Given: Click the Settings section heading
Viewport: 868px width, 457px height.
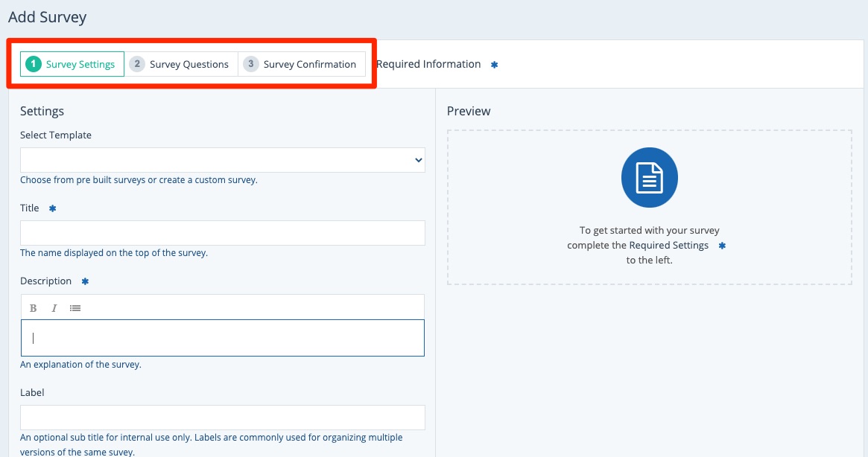Looking at the screenshot, I should coord(42,111).
